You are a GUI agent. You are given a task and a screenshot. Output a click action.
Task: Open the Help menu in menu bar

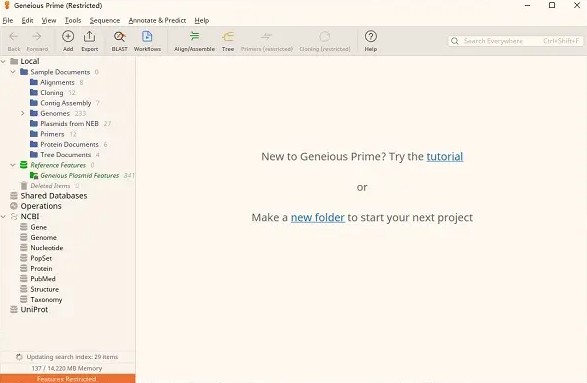(201, 20)
